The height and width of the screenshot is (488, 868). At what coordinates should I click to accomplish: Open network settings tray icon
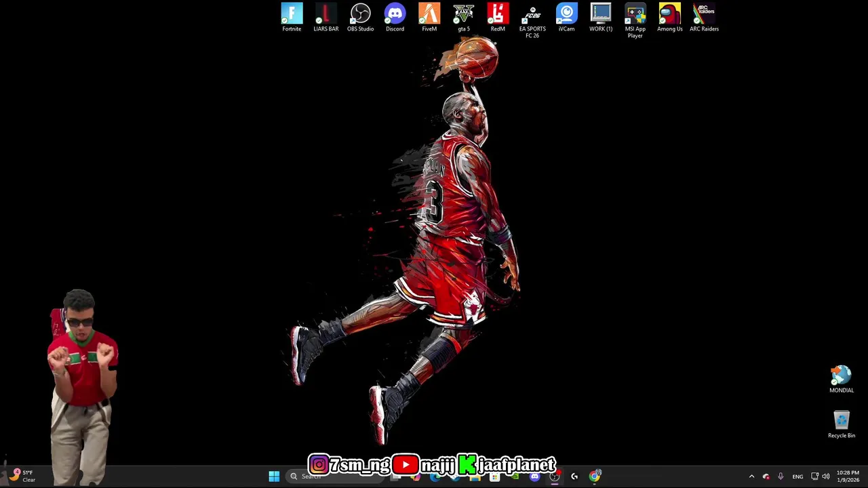click(x=814, y=476)
